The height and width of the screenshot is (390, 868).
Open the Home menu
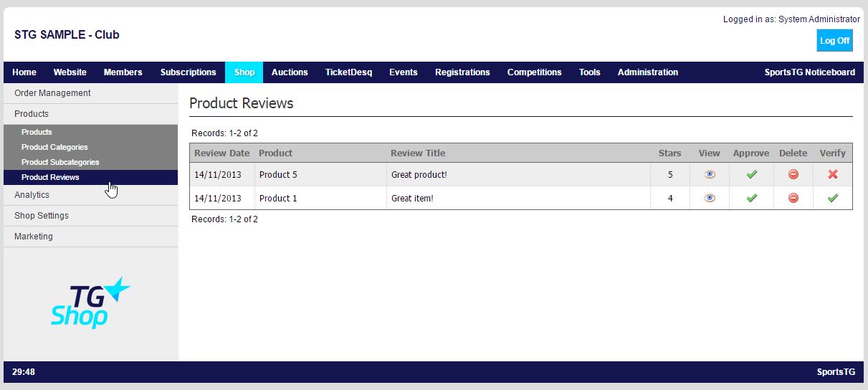point(24,72)
